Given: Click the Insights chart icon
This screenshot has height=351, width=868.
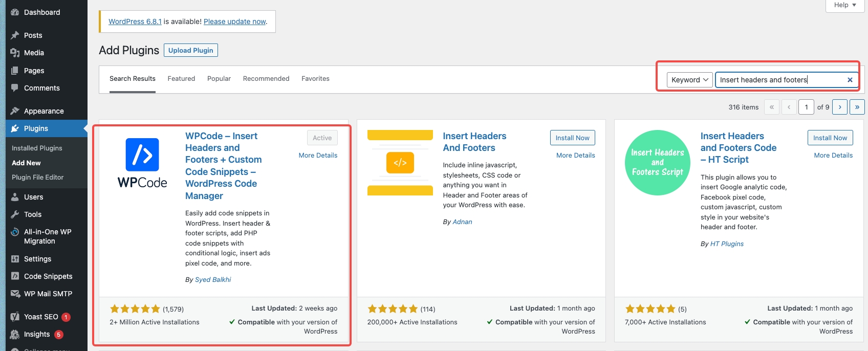Looking at the screenshot, I should point(15,334).
